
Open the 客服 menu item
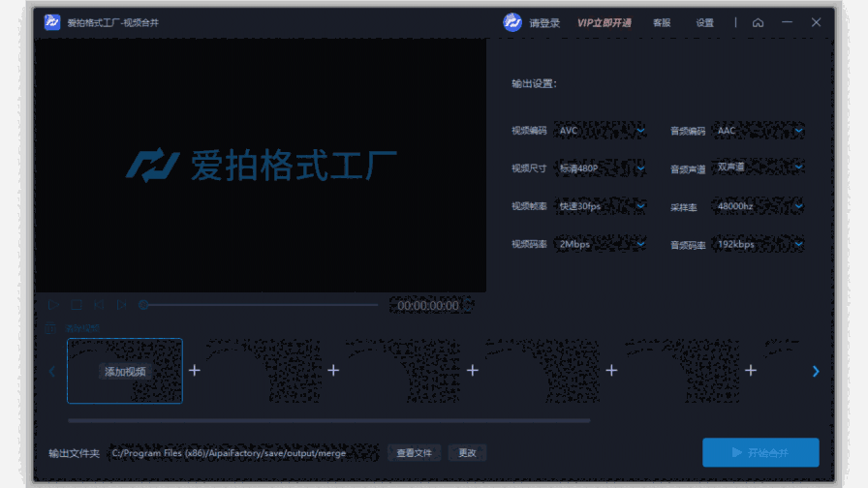662,23
